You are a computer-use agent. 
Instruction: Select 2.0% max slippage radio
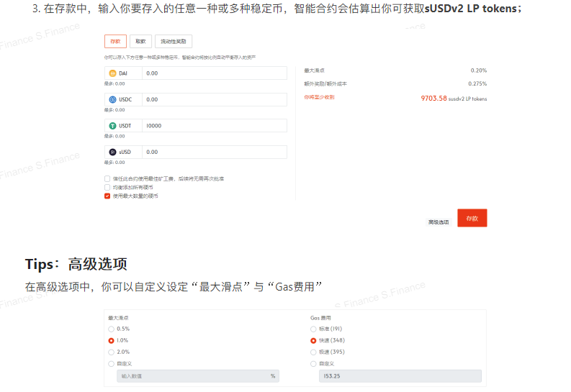pos(111,352)
